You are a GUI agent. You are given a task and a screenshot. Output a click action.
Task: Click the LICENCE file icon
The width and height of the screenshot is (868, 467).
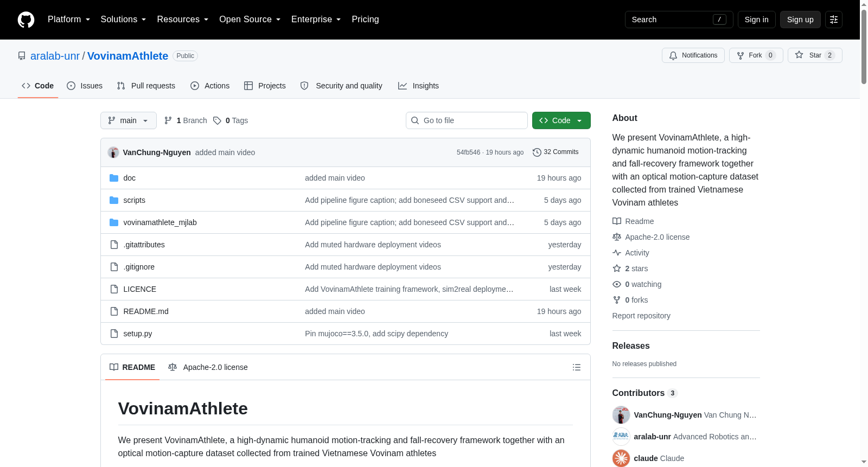tap(114, 289)
